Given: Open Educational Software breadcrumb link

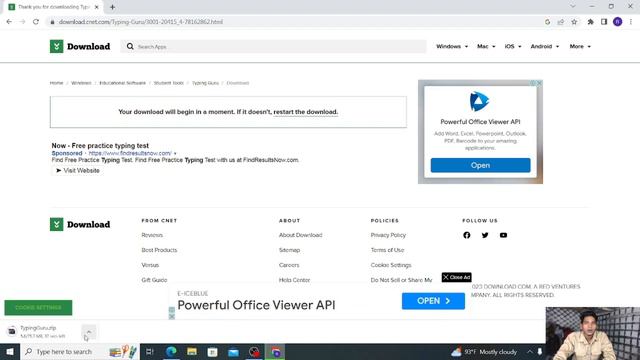Looking at the screenshot, I should point(122,83).
